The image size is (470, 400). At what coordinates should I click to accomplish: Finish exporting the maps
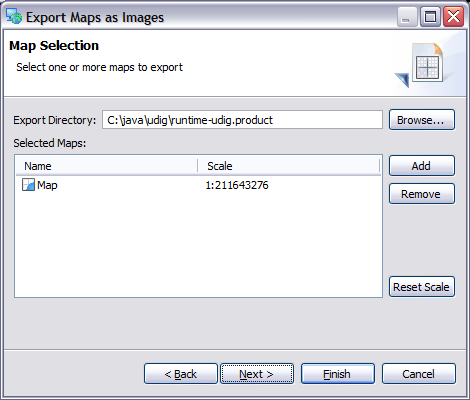coord(338,374)
